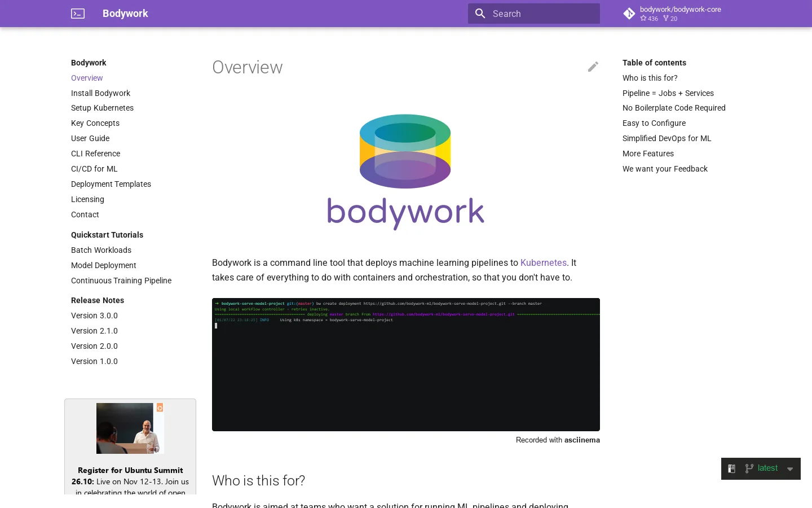Go to Install Bodywork page
Viewport: 812px width, 508px height.
(100, 93)
